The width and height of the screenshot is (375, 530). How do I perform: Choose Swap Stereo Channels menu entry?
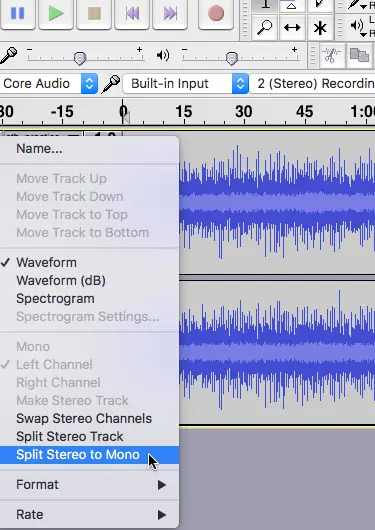click(84, 418)
